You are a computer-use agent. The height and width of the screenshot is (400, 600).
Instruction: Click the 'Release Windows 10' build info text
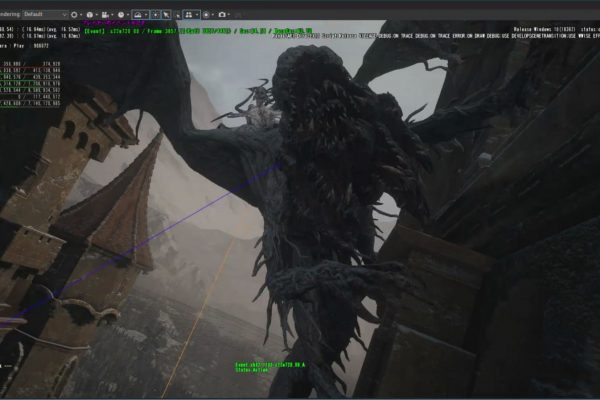(x=544, y=29)
